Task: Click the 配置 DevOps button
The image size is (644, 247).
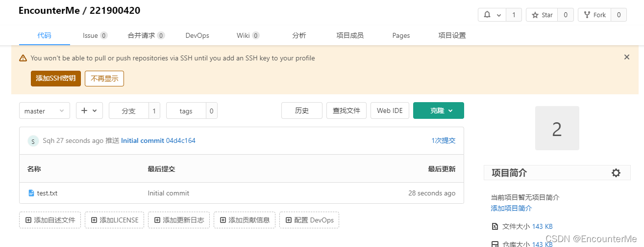Action: 309,220
